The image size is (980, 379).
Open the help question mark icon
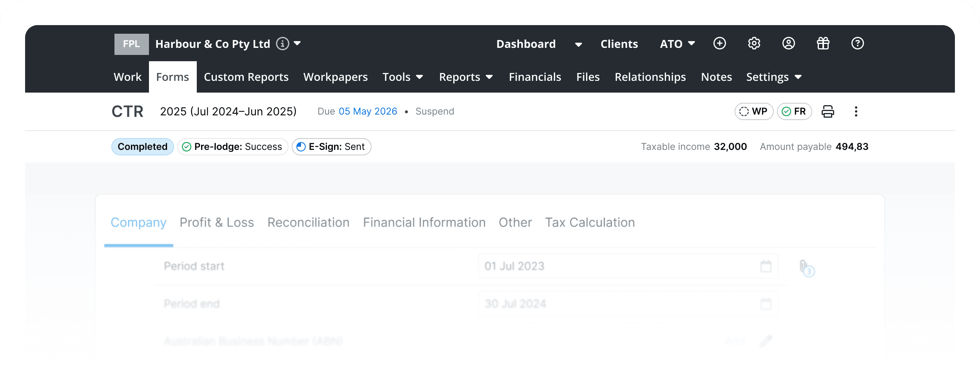click(857, 44)
